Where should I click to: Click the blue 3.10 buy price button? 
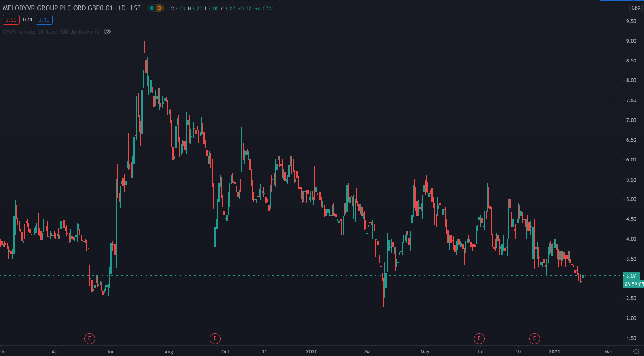44,20
